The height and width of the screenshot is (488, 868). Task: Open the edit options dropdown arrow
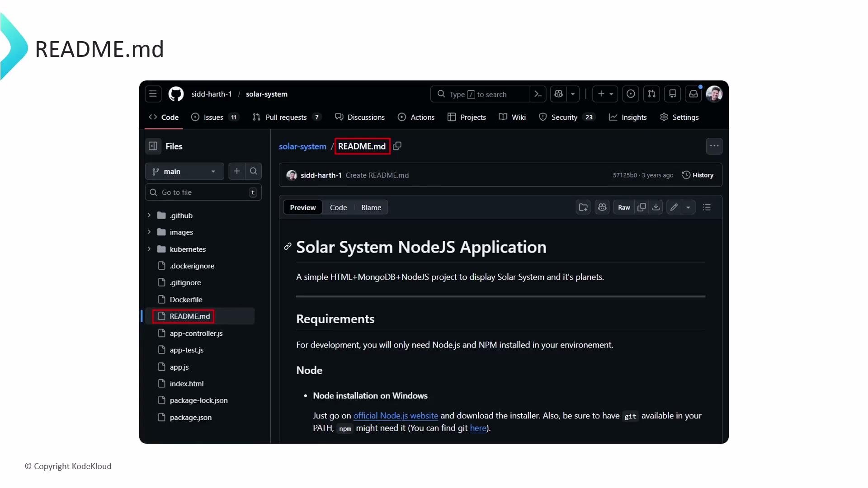coord(688,207)
